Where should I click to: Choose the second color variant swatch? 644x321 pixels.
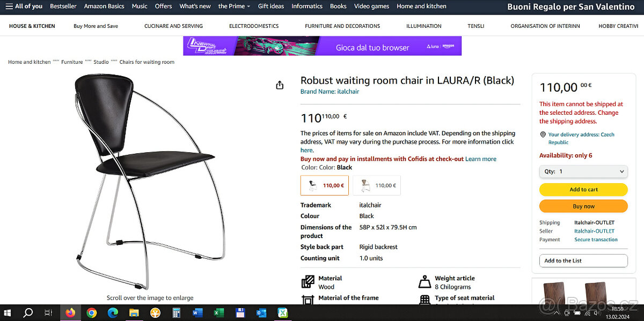[x=377, y=185]
